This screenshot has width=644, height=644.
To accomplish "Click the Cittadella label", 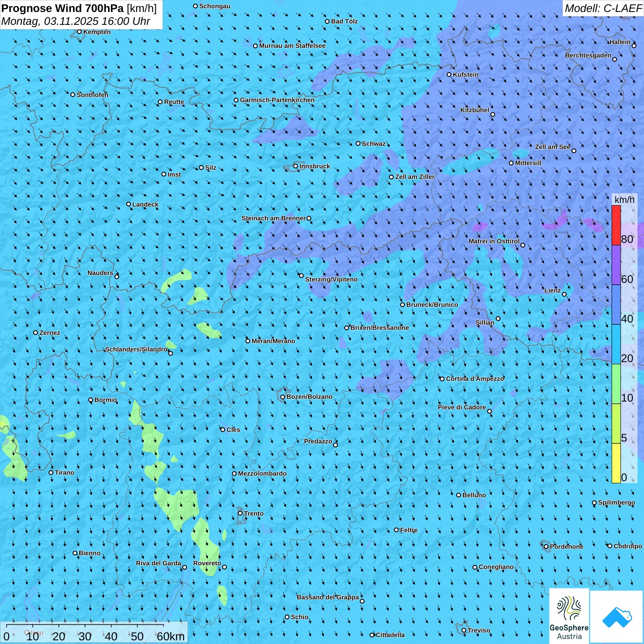I will (390, 635).
